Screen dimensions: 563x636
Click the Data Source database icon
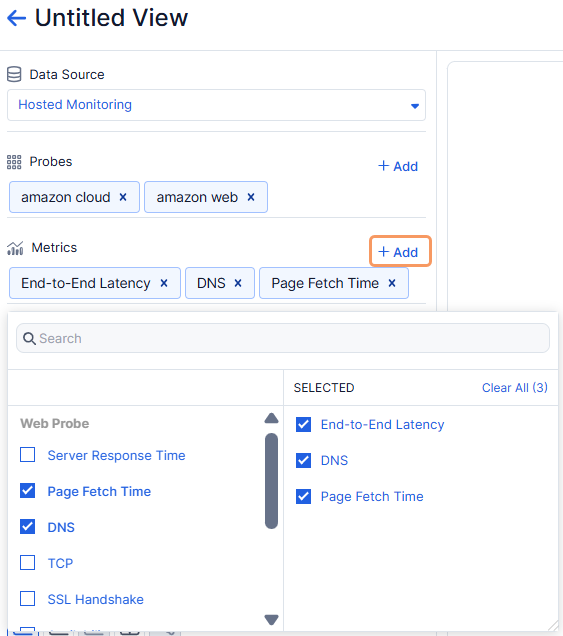14,75
